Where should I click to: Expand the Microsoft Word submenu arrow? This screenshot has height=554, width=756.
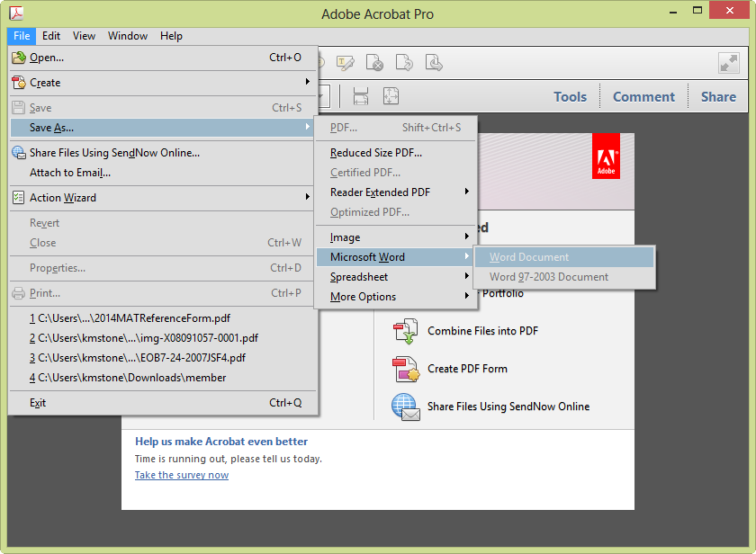tap(467, 255)
